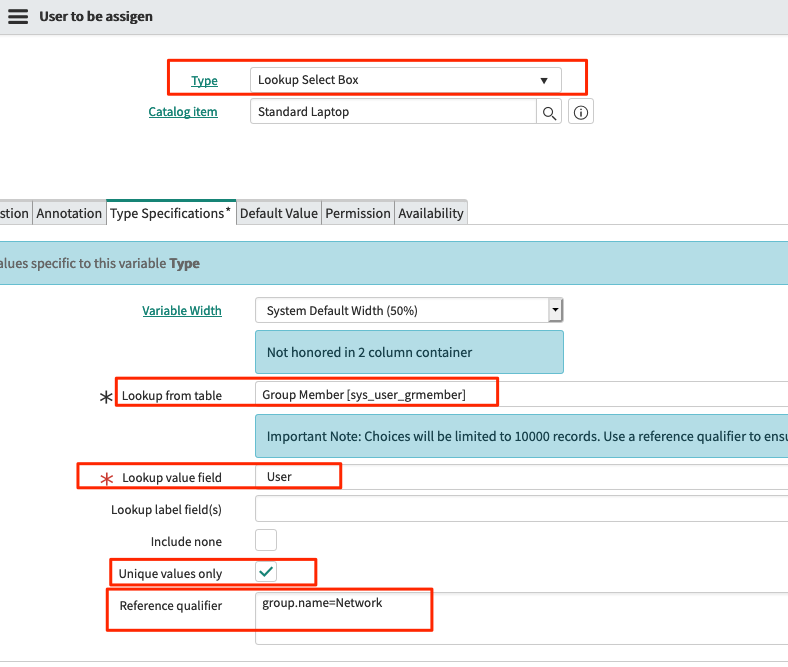
Task: Show the Availability tab
Action: [431, 213]
